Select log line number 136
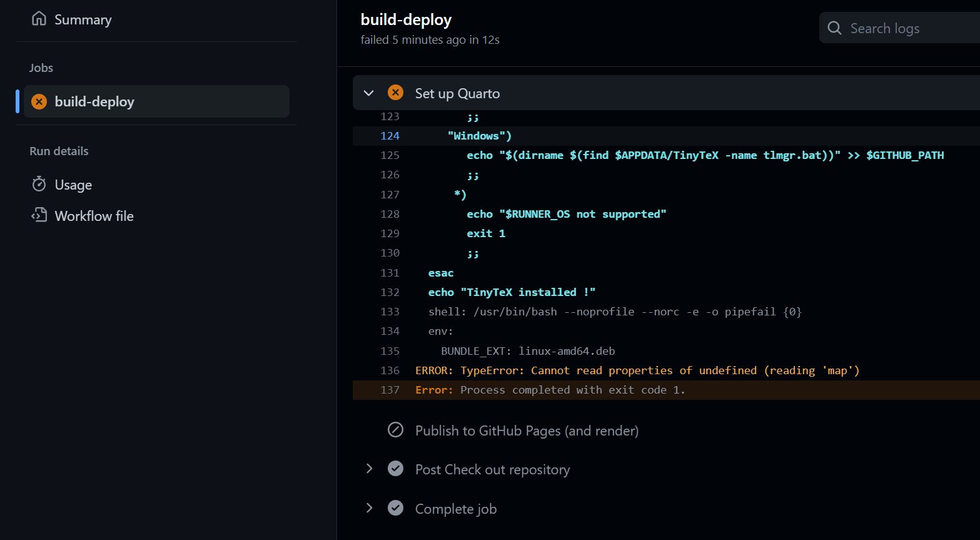This screenshot has width=980, height=540. pos(390,370)
